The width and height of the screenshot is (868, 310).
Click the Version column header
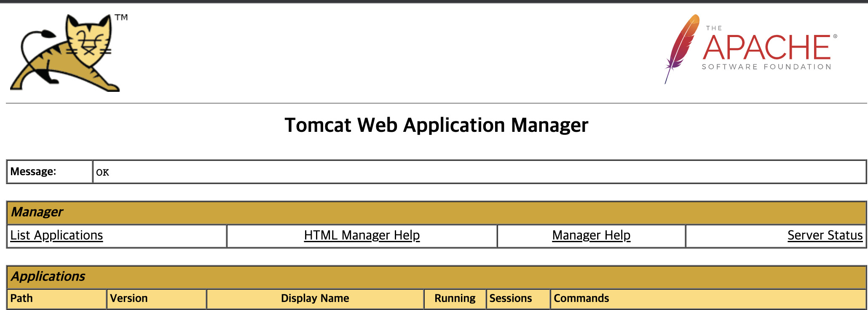pos(156,299)
